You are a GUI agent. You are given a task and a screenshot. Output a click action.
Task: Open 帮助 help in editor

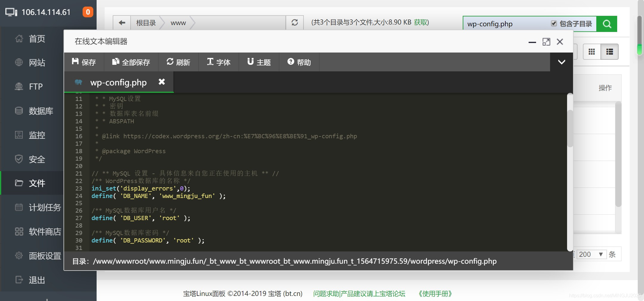[299, 62]
